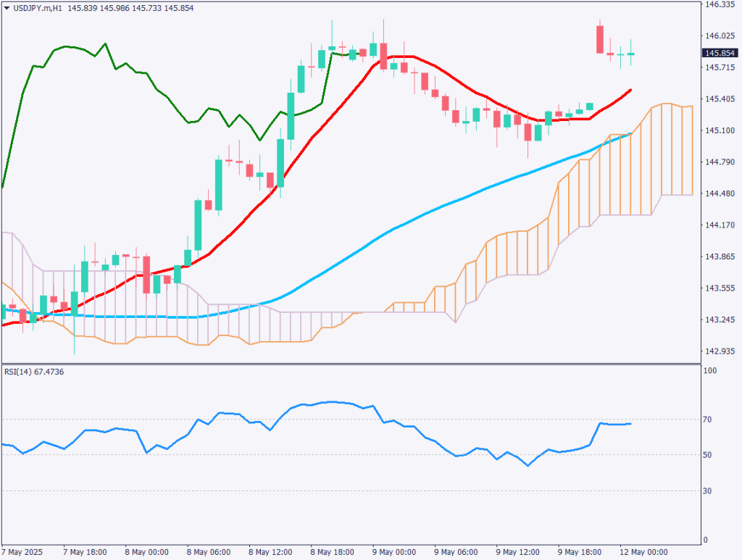
Task: Click the USDJPY.m,H1 symbol title
Action: click(38, 7)
